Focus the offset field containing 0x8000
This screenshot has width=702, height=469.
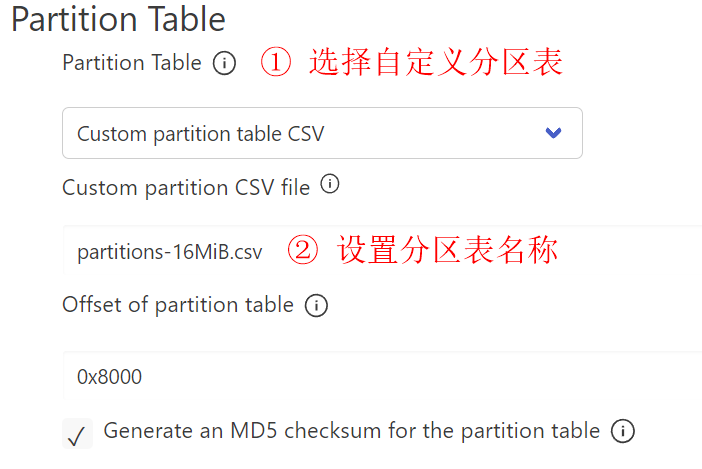(380, 377)
